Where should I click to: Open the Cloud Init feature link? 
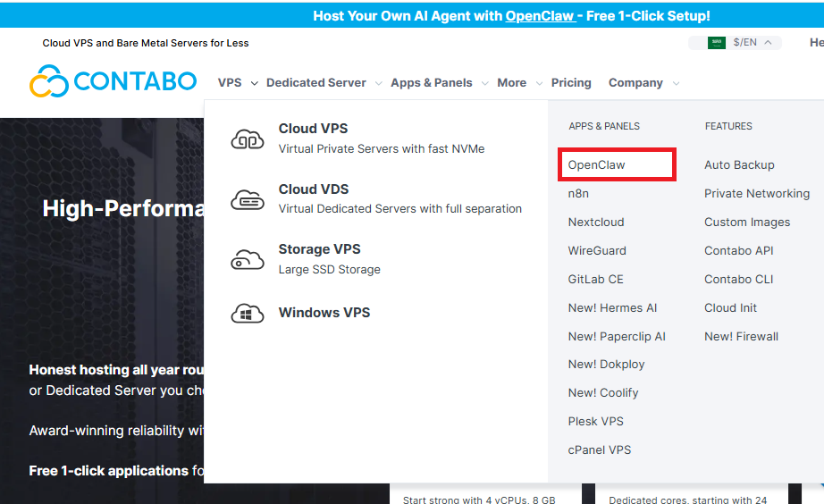pyautogui.click(x=730, y=308)
